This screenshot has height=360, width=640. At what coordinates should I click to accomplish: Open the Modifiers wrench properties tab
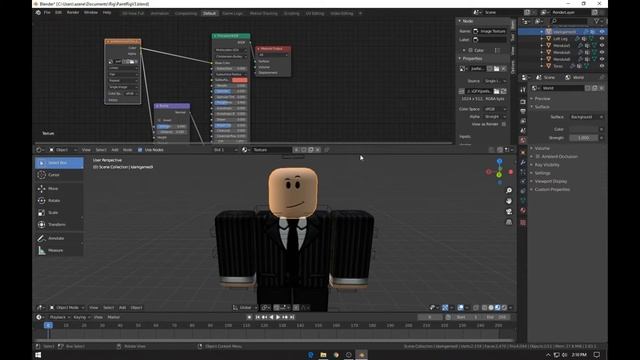[523, 162]
